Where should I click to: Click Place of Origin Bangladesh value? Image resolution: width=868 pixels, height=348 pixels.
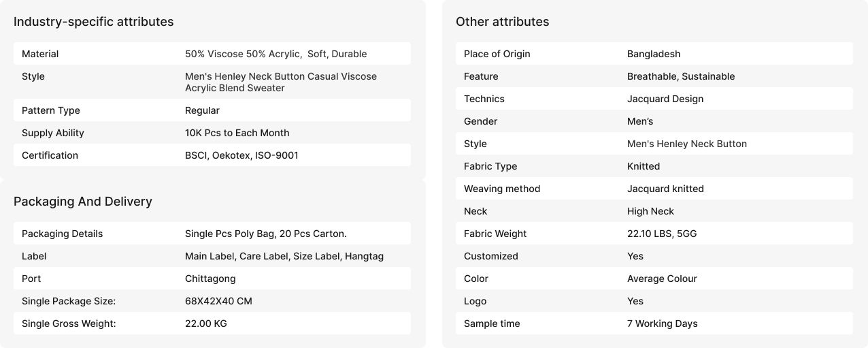pos(654,54)
